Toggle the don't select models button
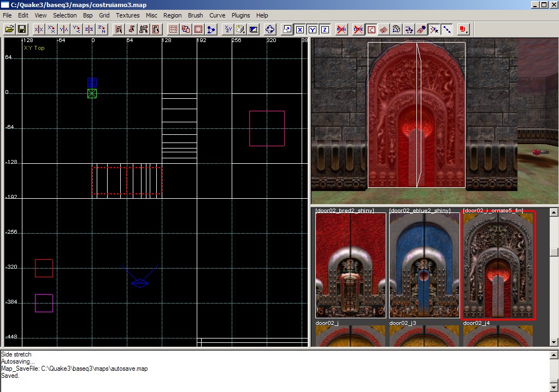 [342, 29]
